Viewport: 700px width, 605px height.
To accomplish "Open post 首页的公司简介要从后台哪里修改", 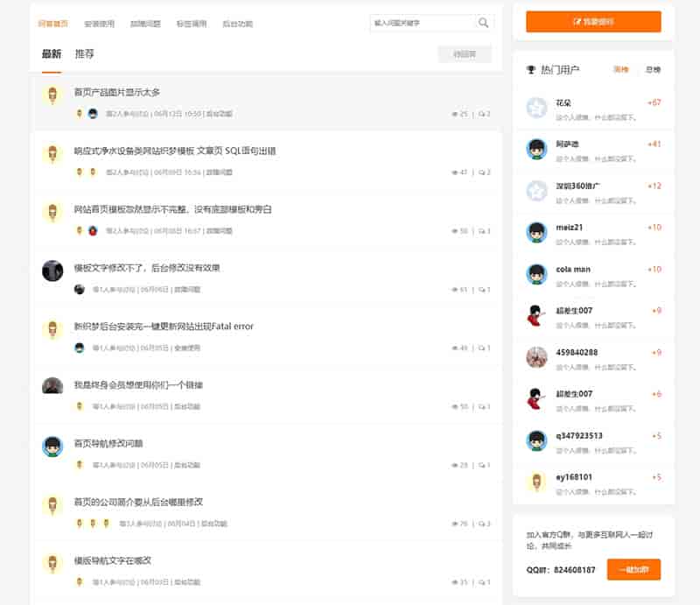I will tap(138, 503).
